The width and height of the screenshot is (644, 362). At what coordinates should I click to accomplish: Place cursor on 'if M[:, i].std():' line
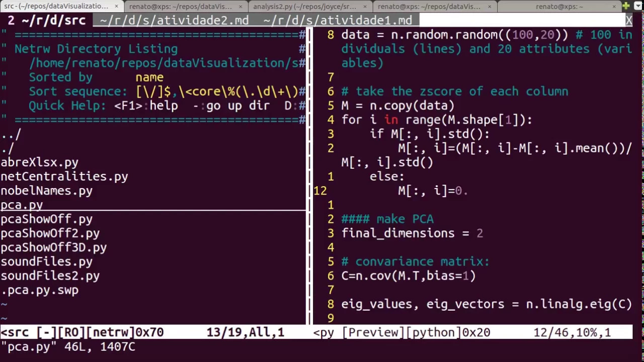(430, 134)
